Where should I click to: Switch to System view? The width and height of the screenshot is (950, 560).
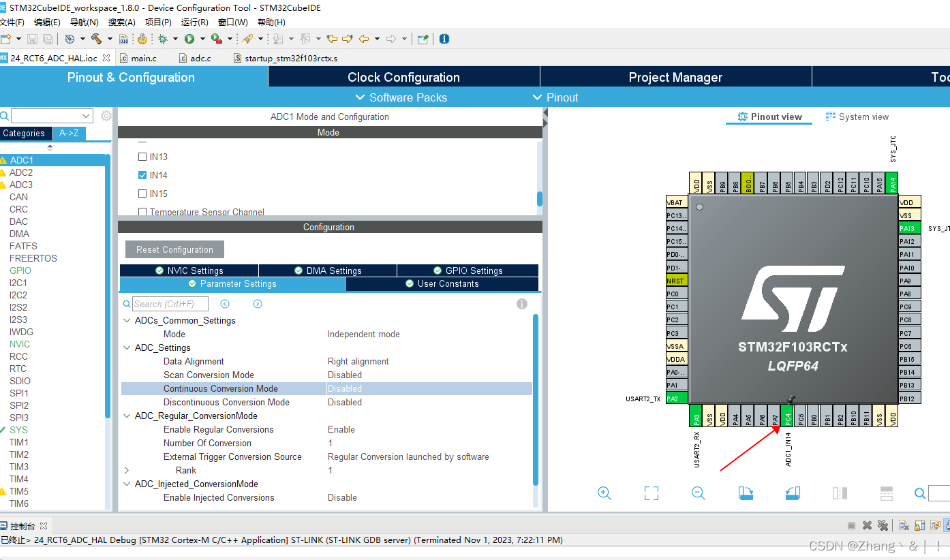pyautogui.click(x=857, y=116)
